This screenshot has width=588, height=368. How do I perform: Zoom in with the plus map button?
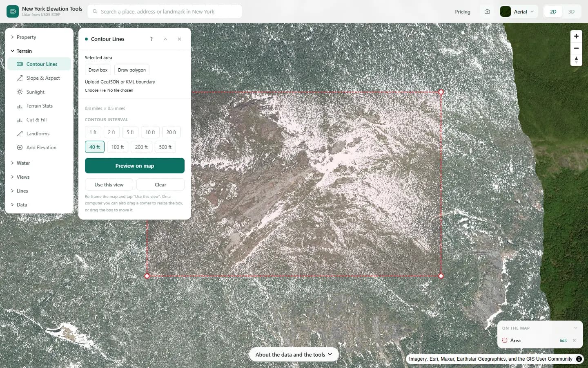pyautogui.click(x=576, y=36)
